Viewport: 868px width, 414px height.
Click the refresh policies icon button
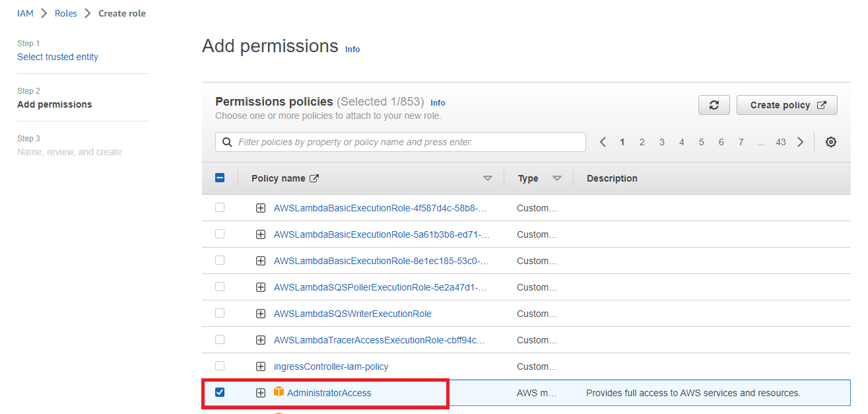tap(714, 105)
